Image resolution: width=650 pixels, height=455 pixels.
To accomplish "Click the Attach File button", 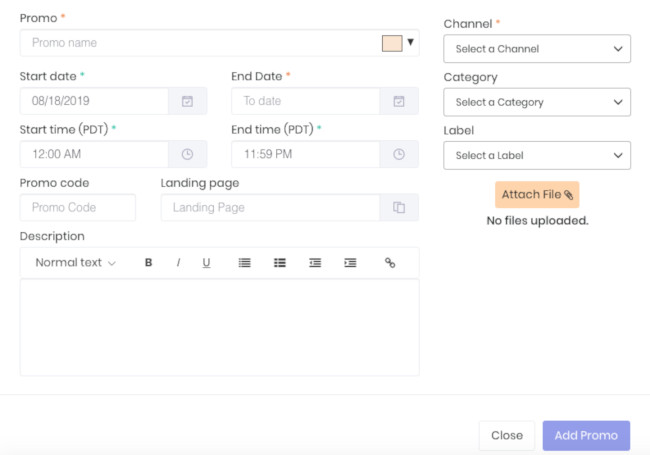I will pos(537,194).
